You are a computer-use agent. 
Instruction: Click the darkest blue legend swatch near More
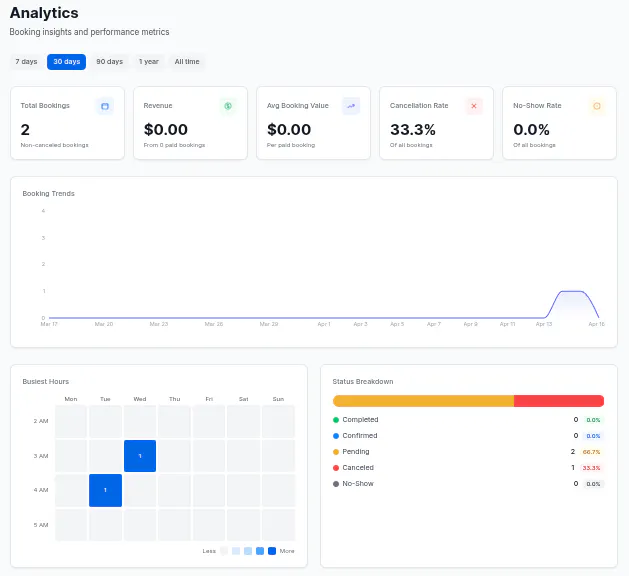click(272, 551)
